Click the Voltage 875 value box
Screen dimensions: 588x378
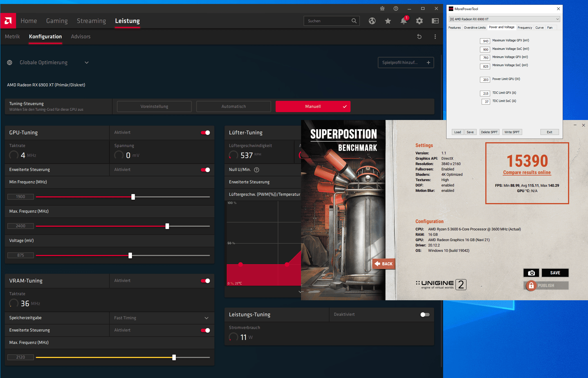tap(21, 255)
